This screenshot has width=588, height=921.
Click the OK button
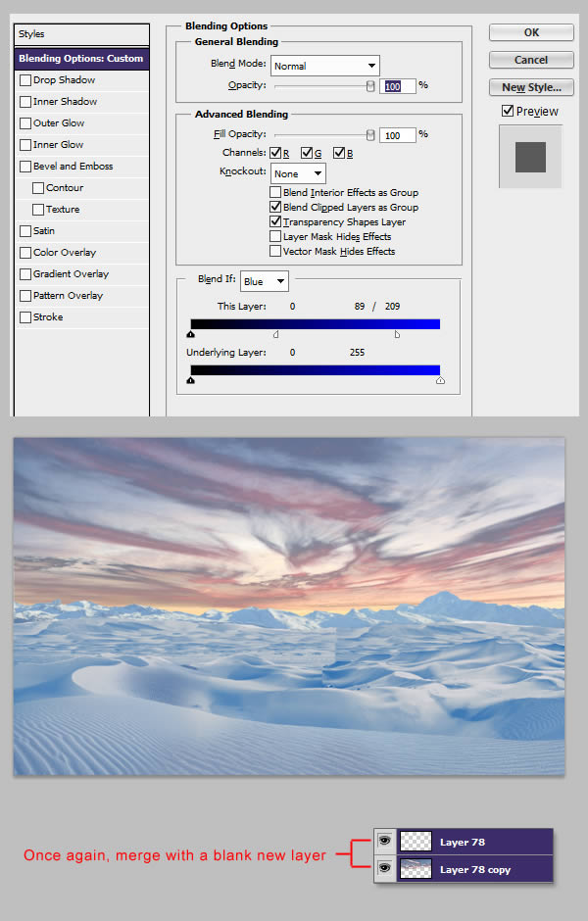[x=531, y=32]
